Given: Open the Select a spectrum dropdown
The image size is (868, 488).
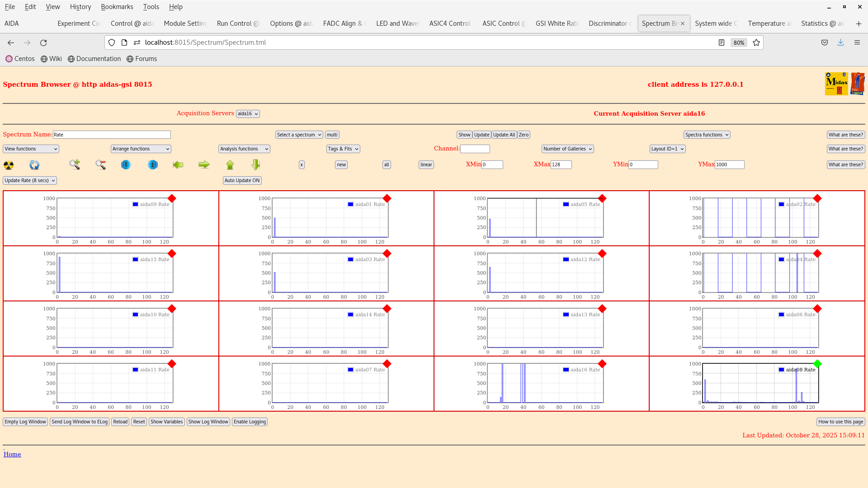Looking at the screenshot, I should [x=299, y=134].
